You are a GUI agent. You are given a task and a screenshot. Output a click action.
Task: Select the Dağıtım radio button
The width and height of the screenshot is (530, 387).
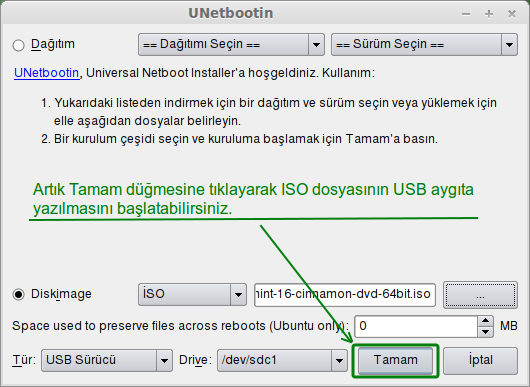tap(18, 45)
